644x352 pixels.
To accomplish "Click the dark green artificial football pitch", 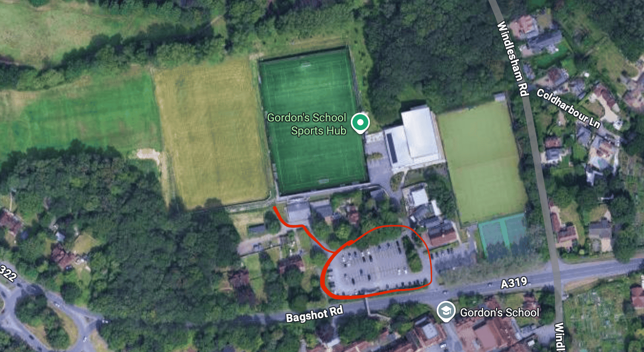I will tap(313, 121).
